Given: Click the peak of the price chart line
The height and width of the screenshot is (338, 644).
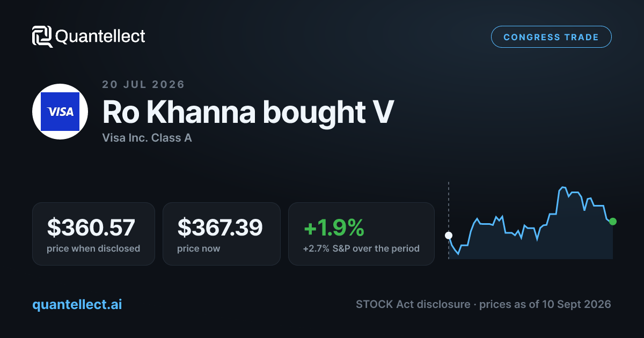Looking at the screenshot, I should (563, 187).
